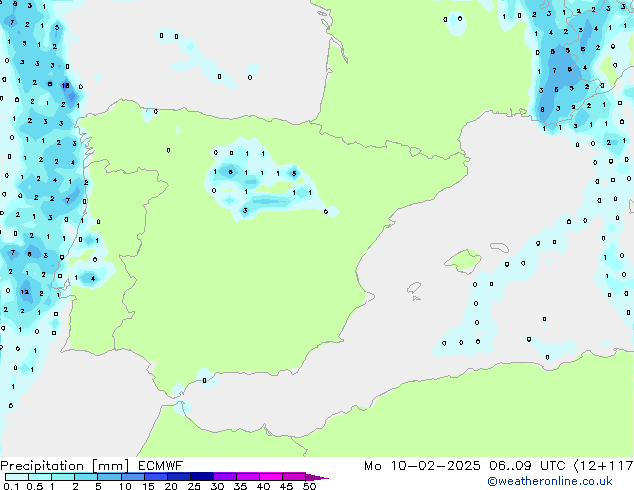Screen dimensions: 634x490
Task: Click the legend scale label "30"
Action: pyautogui.click(x=217, y=486)
